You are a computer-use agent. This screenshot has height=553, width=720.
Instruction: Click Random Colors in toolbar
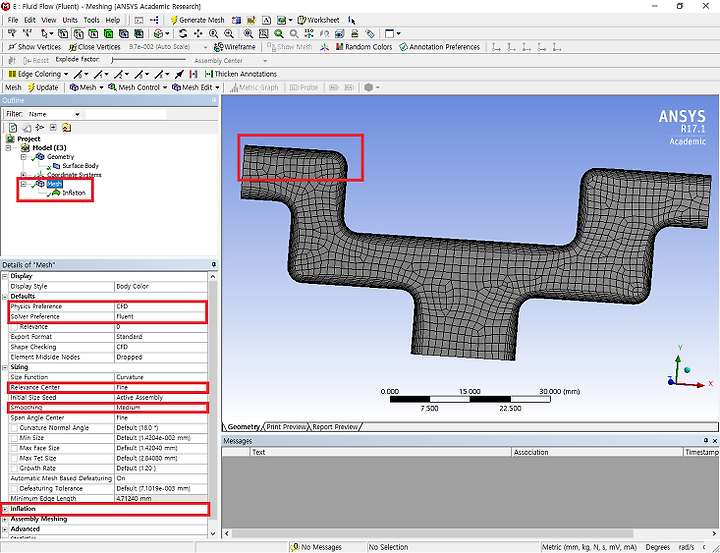[364, 47]
